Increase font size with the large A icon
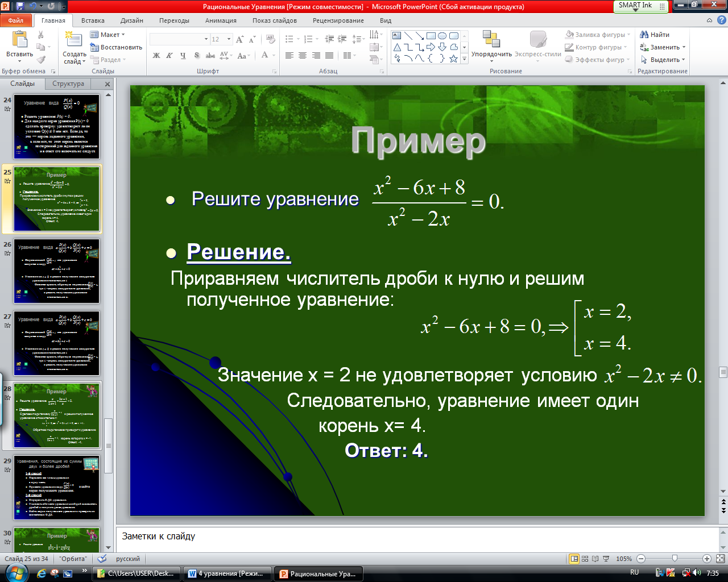Image resolution: width=728 pixels, height=582 pixels. pyautogui.click(x=239, y=39)
